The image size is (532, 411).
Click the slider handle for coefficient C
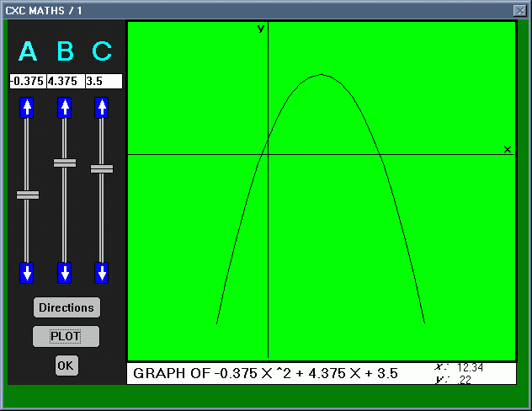[102, 168]
